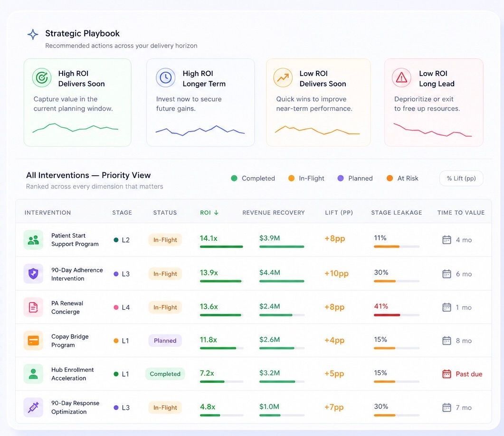Click the All Interventions — Priority View heading
The image size is (504, 436).
(88, 175)
